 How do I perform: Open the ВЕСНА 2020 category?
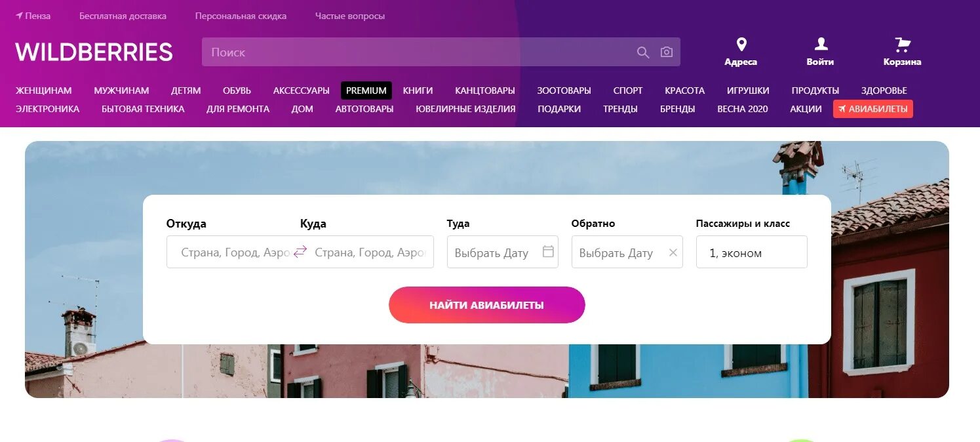(x=742, y=109)
